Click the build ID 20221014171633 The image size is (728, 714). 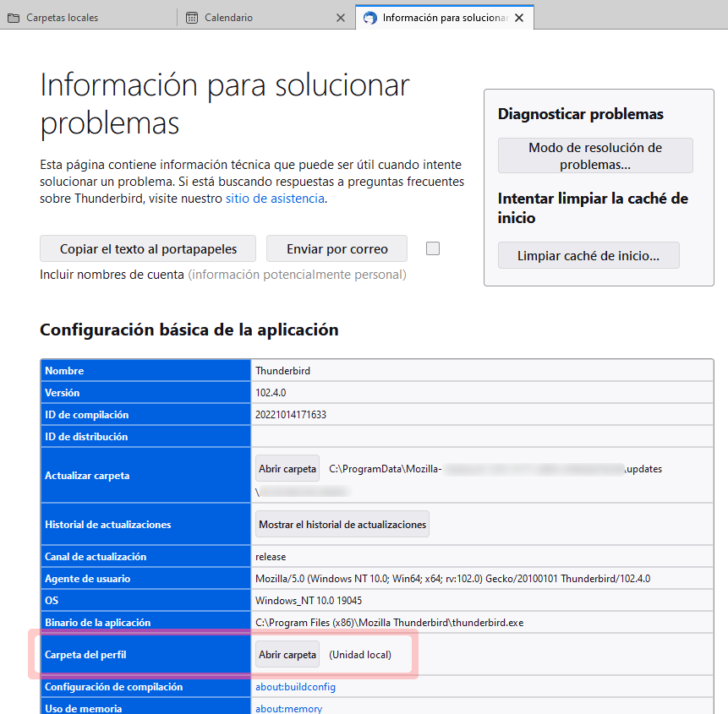point(291,414)
